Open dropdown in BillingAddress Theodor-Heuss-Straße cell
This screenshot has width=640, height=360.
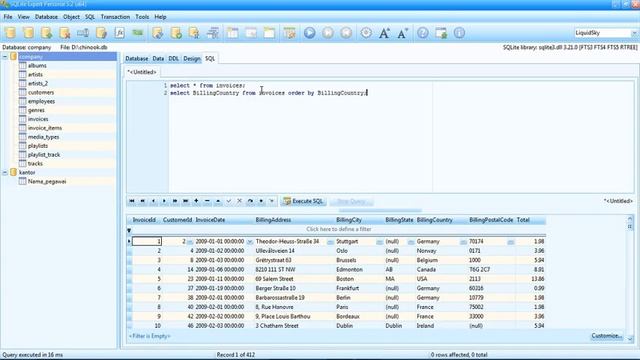(330, 242)
